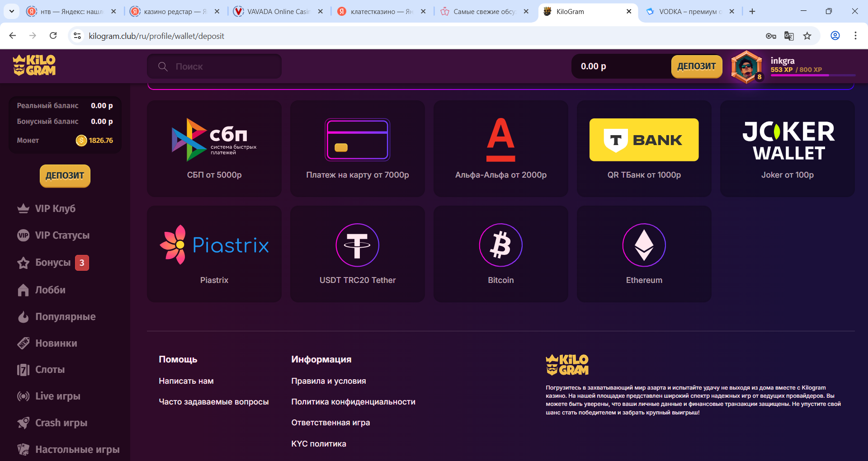Open the Бонусы sidebar menu item
The width and height of the screenshot is (868, 461).
pyautogui.click(x=53, y=263)
